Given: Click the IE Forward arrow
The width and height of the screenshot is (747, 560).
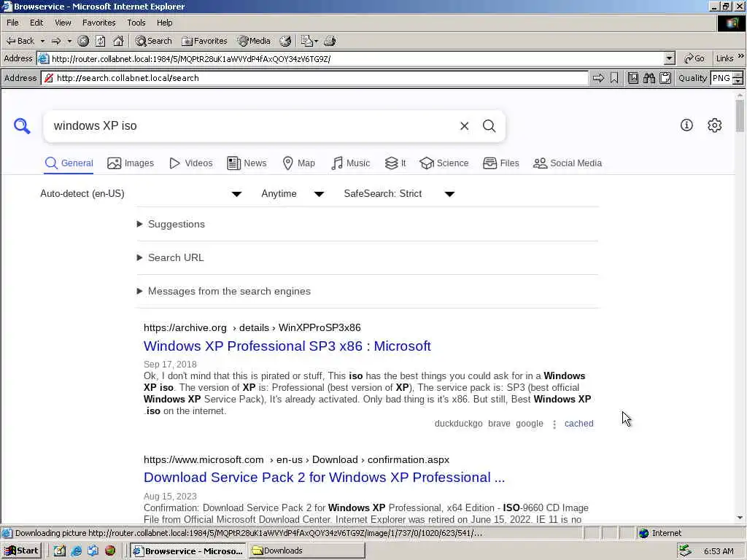Looking at the screenshot, I should pyautogui.click(x=56, y=41).
